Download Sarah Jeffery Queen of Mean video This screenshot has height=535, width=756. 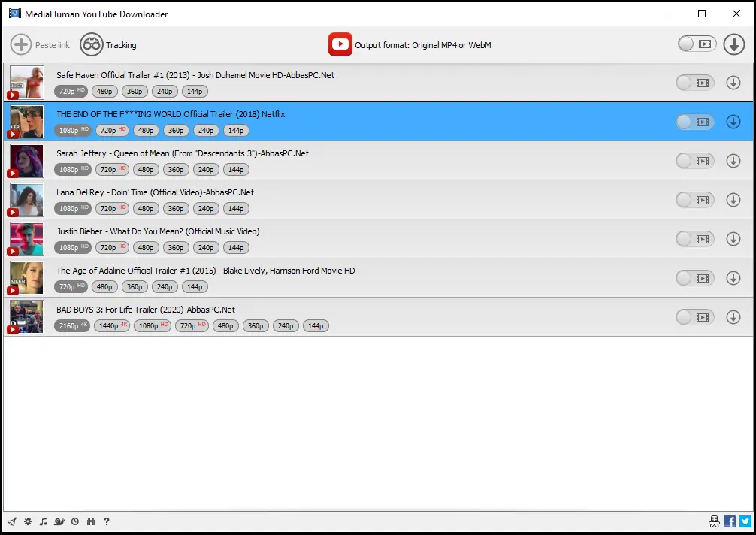[733, 161]
